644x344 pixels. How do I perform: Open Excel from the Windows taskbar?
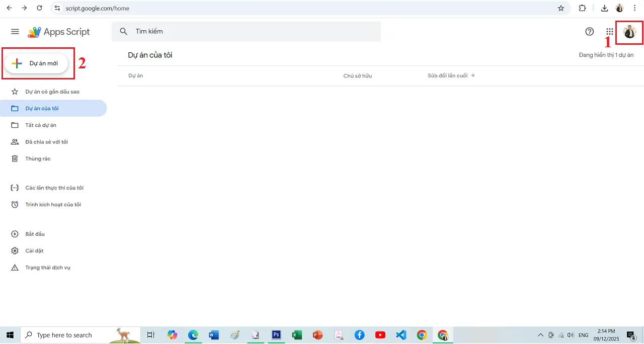tap(297, 335)
